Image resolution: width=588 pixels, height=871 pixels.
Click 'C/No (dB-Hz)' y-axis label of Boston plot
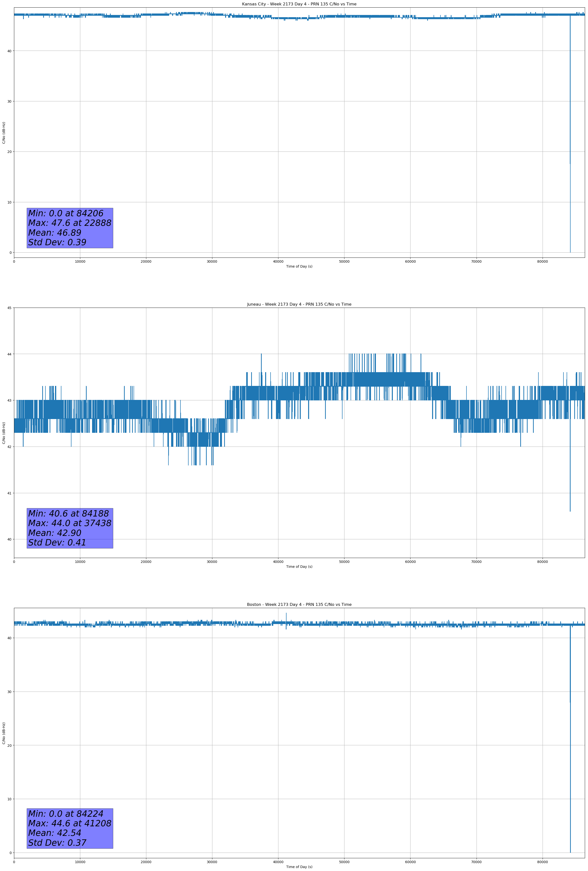pos(4,733)
